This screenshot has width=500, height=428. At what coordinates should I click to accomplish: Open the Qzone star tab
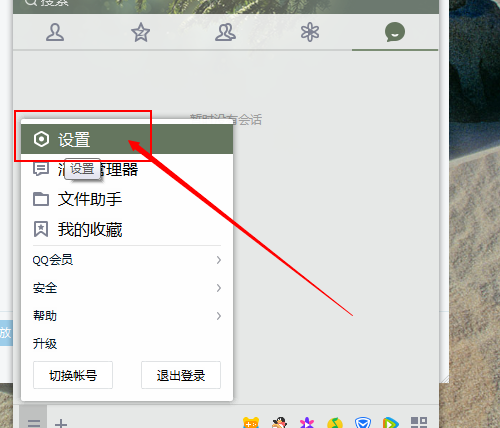point(141,32)
